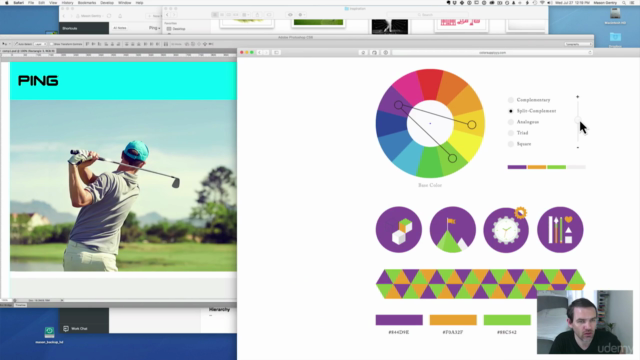The height and width of the screenshot is (360, 640).
Task: Click the Safari forward button
Action: [266, 53]
